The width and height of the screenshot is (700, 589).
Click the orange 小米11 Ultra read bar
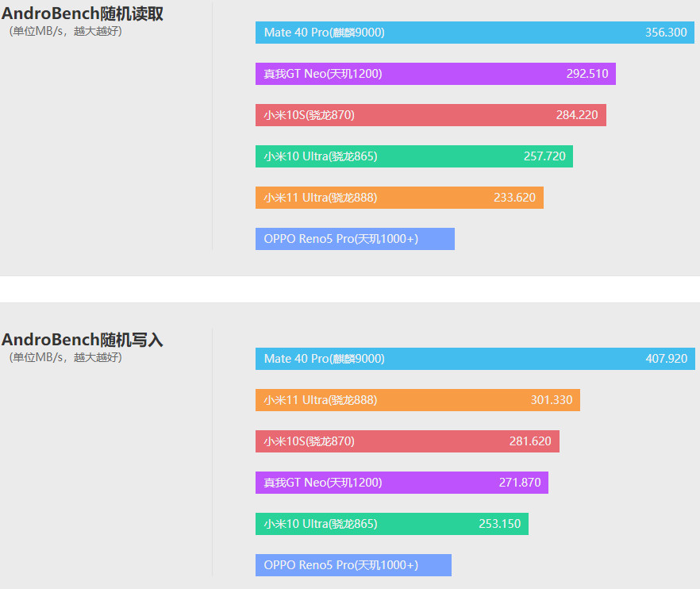[x=399, y=198]
